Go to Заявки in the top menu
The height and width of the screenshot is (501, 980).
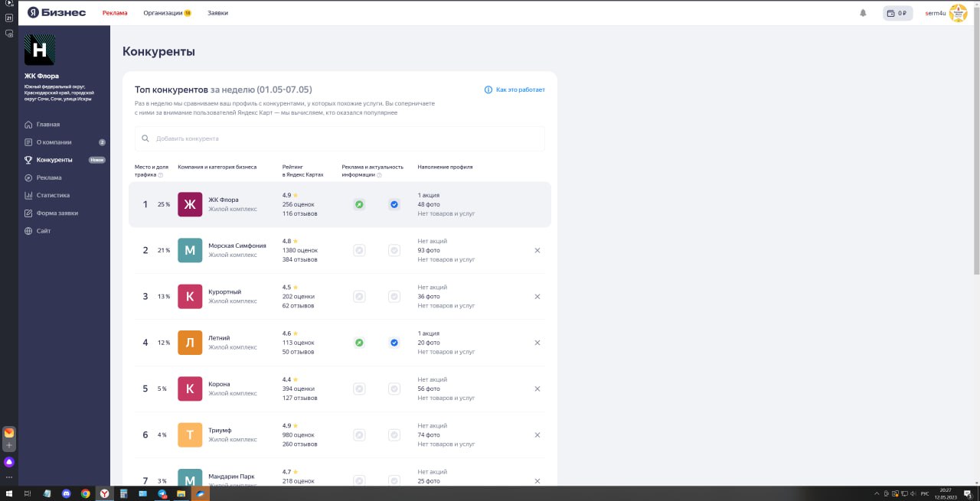point(217,13)
